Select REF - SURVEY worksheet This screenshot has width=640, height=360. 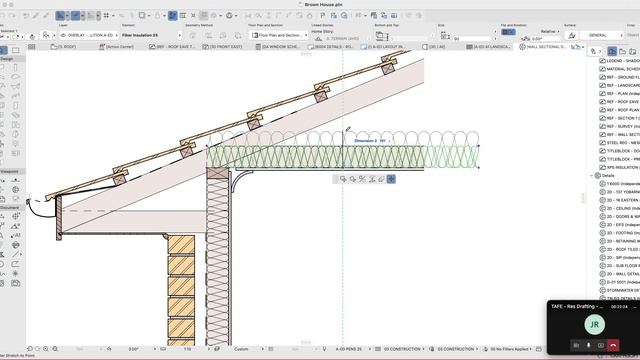click(619, 126)
